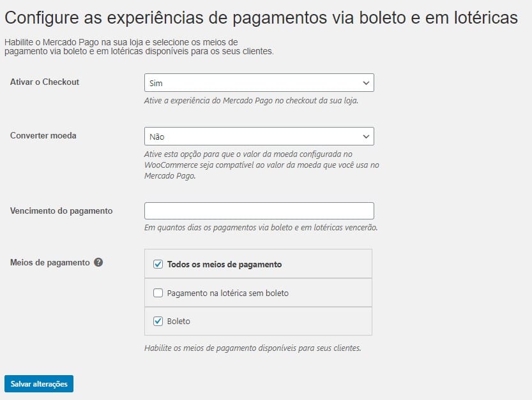Click chevron arrow on Converter moeda select
The height and width of the screenshot is (400, 532).
click(x=366, y=137)
